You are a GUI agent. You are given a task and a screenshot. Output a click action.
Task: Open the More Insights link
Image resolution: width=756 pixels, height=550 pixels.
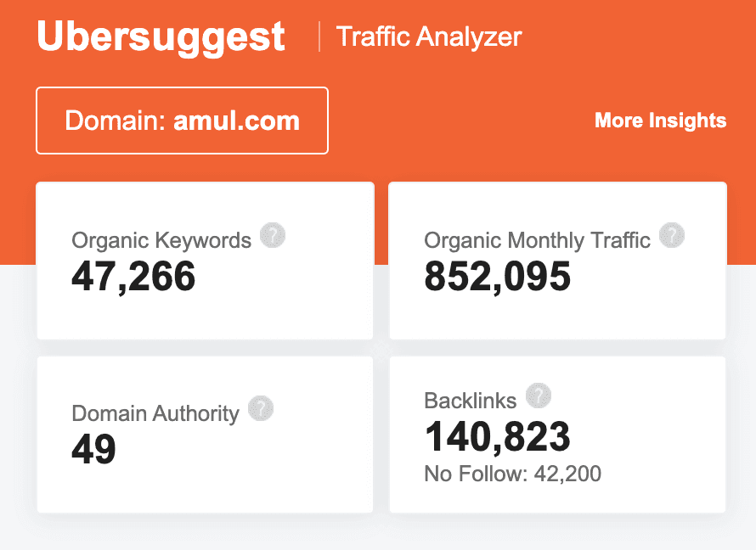pyautogui.click(x=660, y=121)
